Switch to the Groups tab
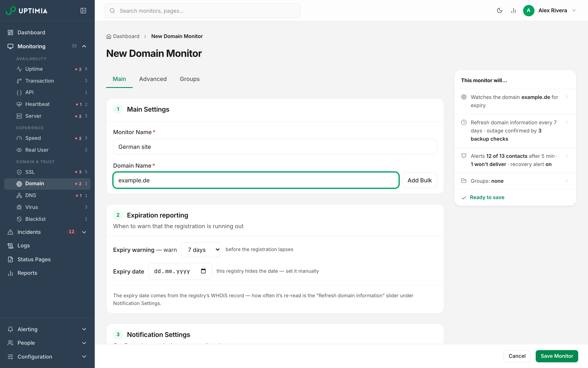Image resolution: width=588 pixels, height=368 pixels. click(x=189, y=79)
